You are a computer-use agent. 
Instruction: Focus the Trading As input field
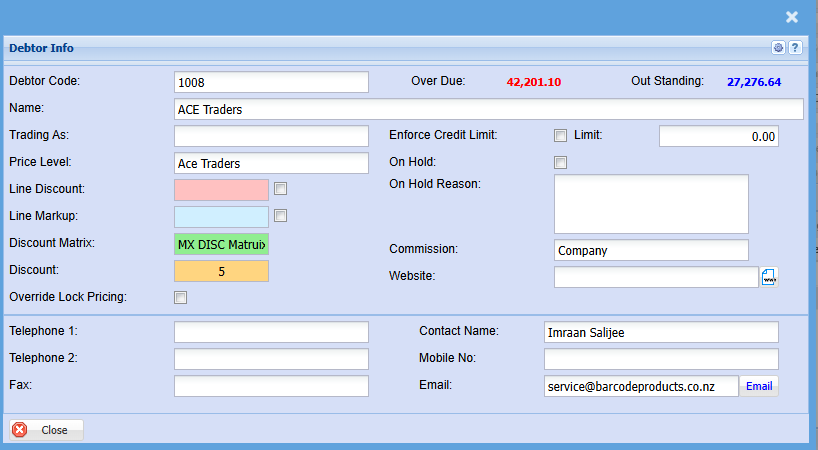(271, 136)
